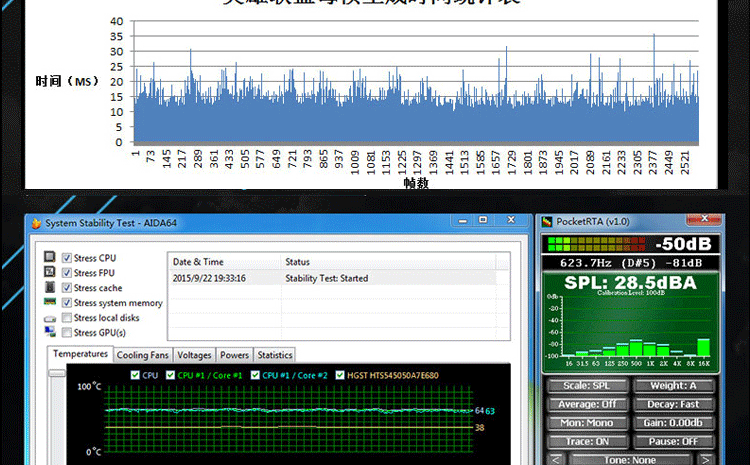The image size is (750, 465).
Task: Close the AIDA64 System Stability Test window
Action: [511, 220]
